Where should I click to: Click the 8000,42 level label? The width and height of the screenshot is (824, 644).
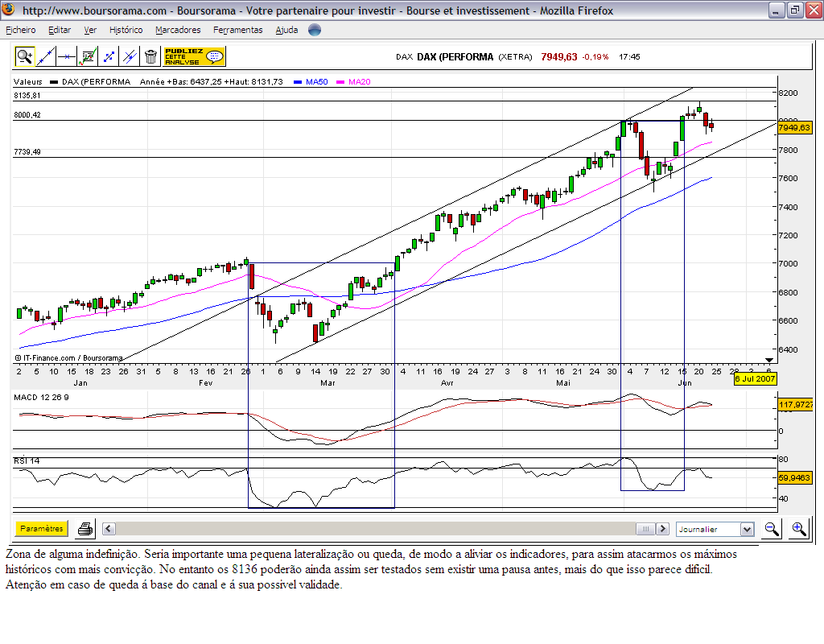coord(27,114)
